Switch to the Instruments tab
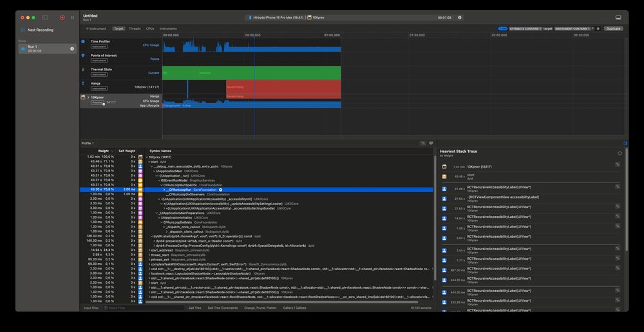This screenshot has height=332, width=644. coord(168,29)
